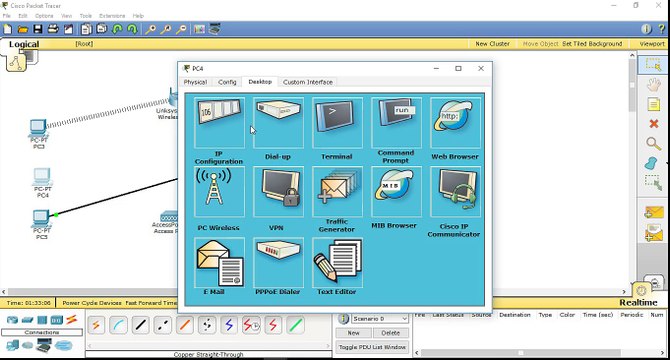
Task: Click the Zoom Out magnifier
Action: pyautogui.click(x=181, y=29)
